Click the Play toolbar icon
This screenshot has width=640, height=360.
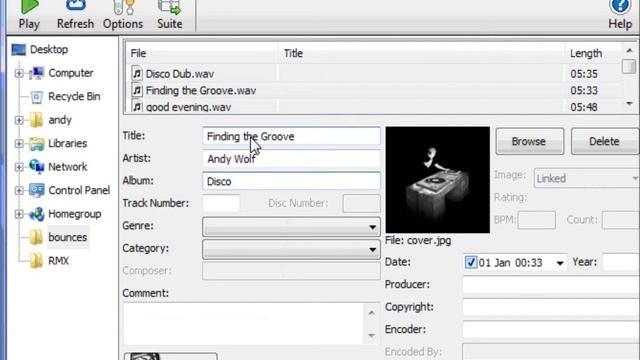[x=29, y=7]
